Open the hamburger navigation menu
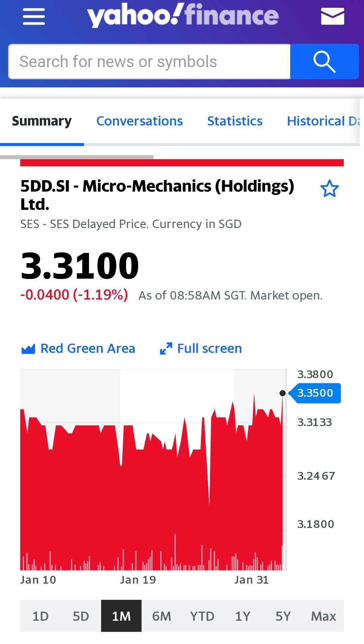The width and height of the screenshot is (364, 644). click(x=34, y=17)
